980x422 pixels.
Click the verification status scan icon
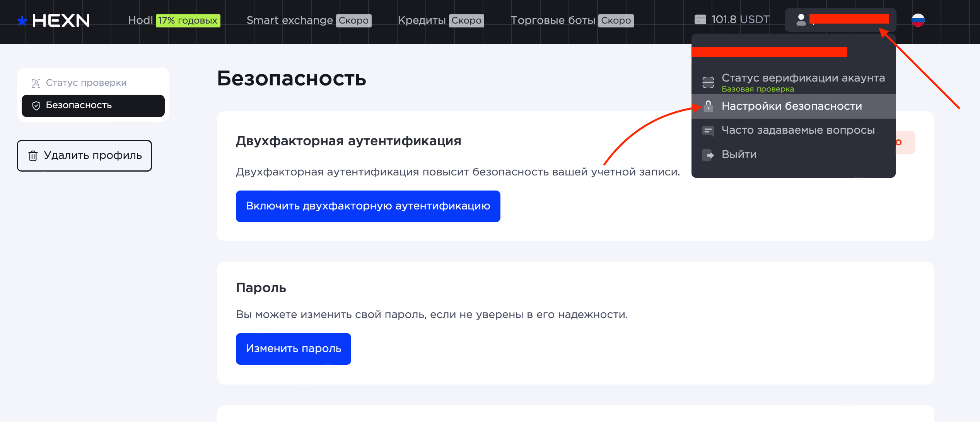tap(708, 82)
